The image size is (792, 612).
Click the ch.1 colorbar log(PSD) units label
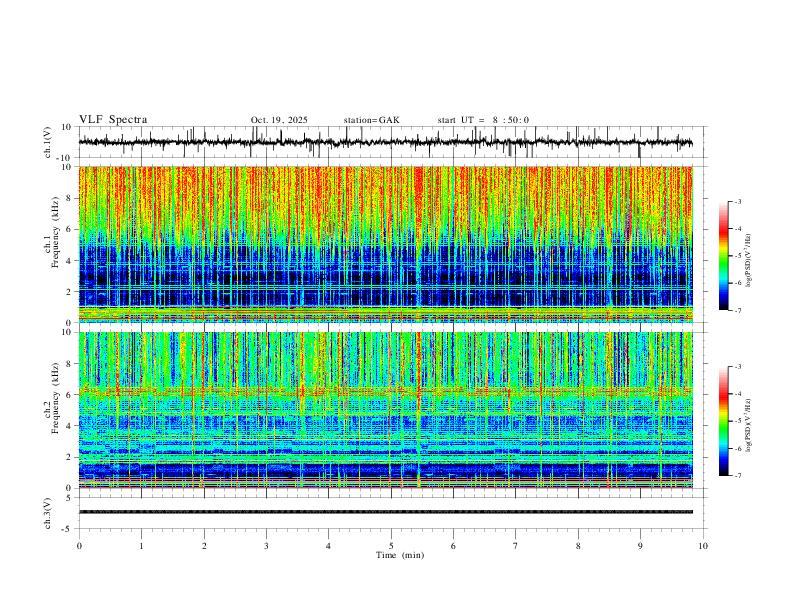pyautogui.click(x=748, y=261)
